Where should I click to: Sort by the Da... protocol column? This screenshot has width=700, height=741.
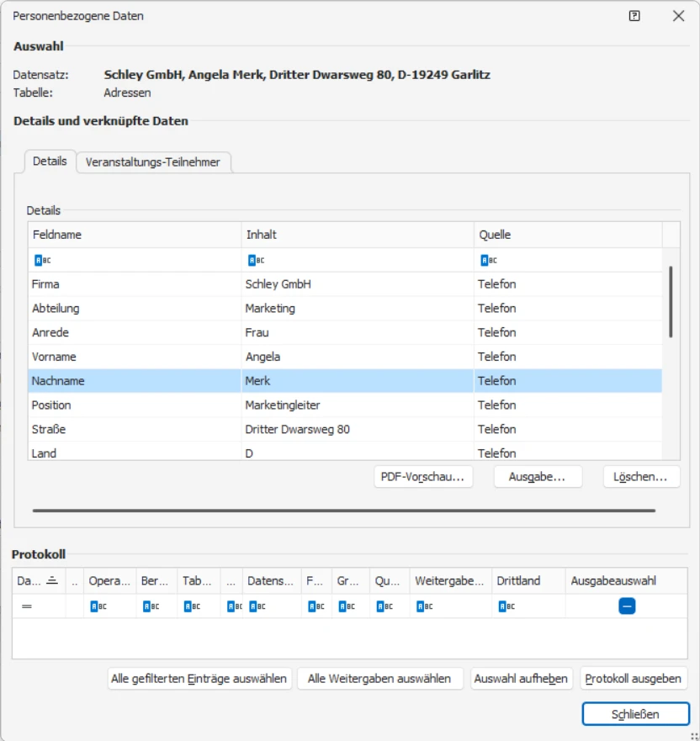pos(39,581)
